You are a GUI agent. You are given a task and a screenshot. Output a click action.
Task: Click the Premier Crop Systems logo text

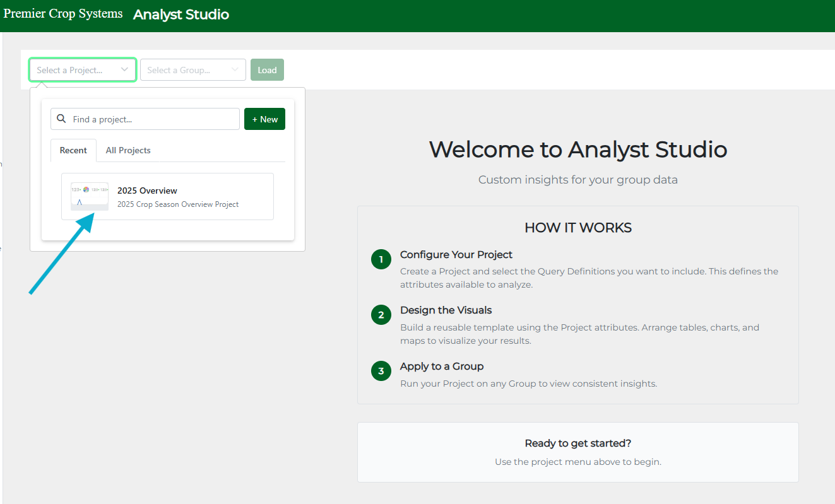[x=63, y=14]
